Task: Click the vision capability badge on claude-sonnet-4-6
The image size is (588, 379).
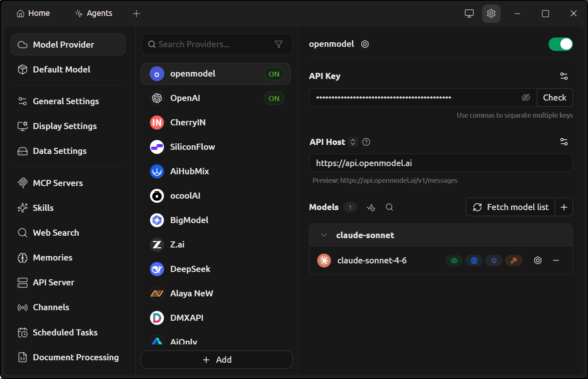Action: tap(454, 261)
